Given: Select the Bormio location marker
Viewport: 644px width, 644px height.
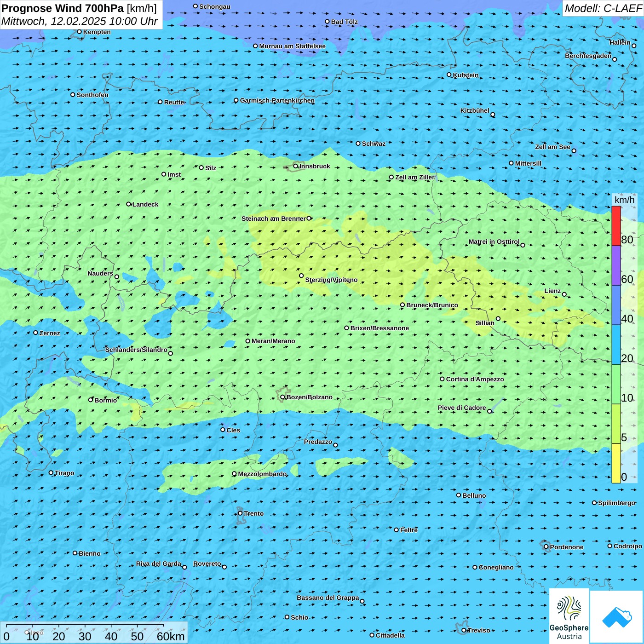Looking at the screenshot, I should click(91, 400).
